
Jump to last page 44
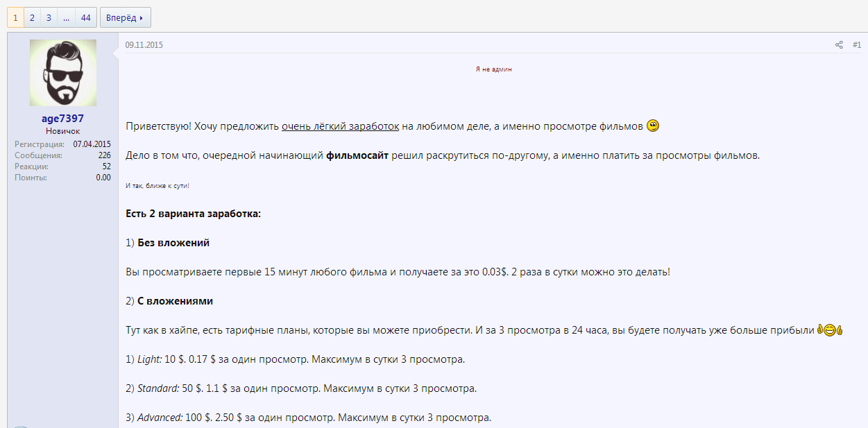point(85,17)
